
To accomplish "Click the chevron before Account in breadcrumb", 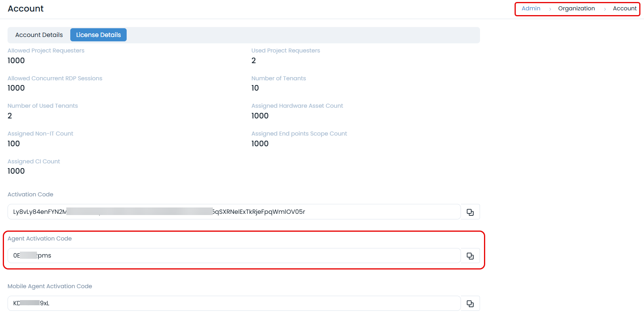I will [x=605, y=9].
